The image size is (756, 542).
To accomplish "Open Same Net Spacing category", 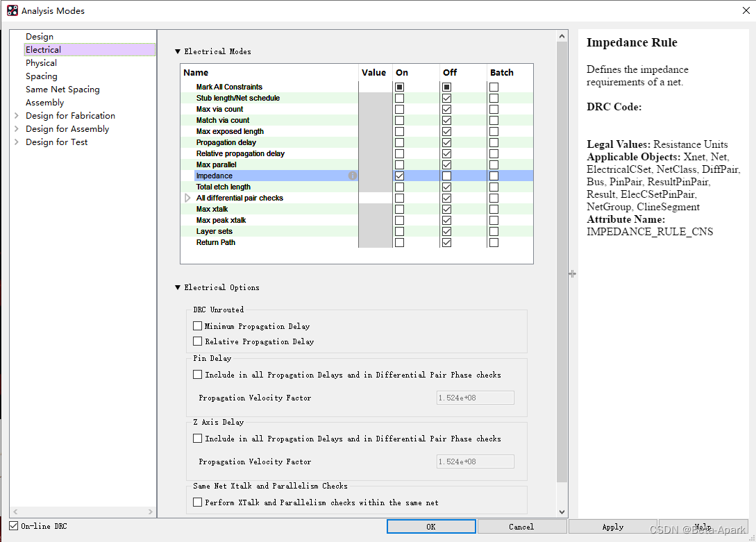I will [62, 90].
